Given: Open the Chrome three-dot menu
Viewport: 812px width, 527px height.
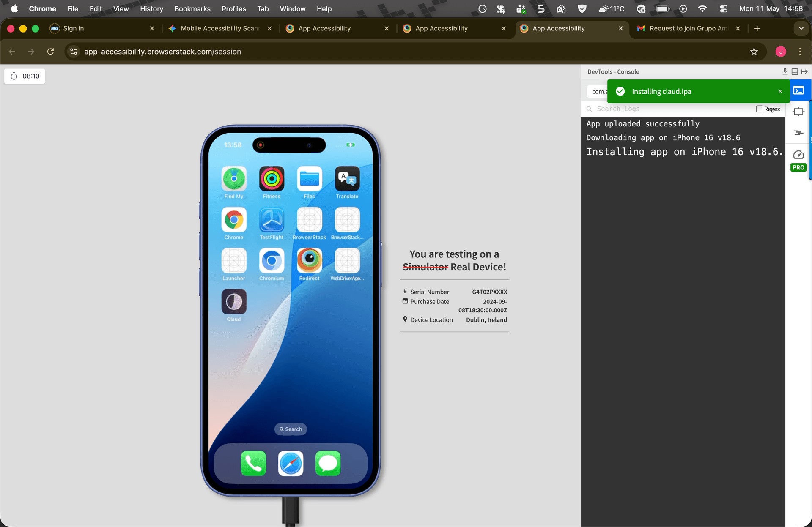Looking at the screenshot, I should [800, 52].
